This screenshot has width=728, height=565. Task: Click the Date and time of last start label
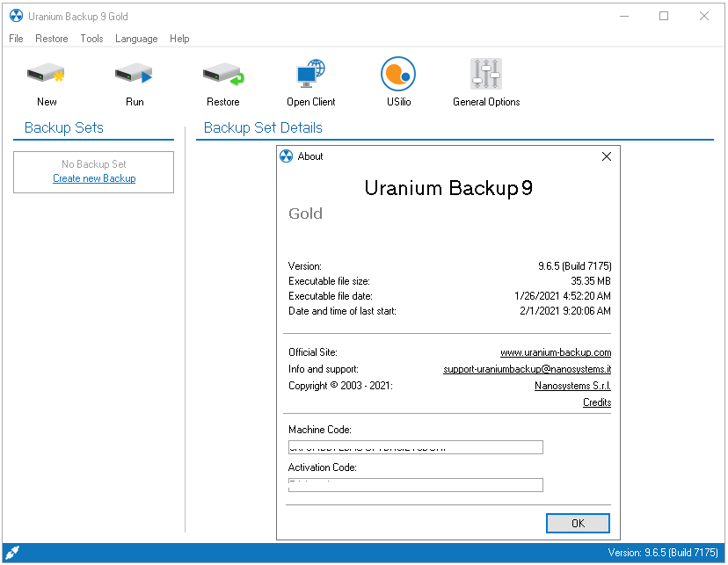(342, 311)
